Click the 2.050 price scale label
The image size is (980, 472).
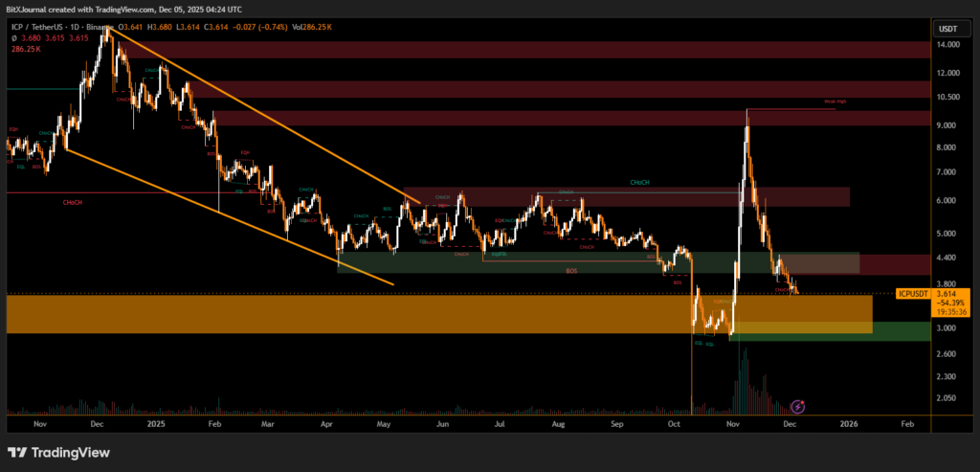[948, 398]
